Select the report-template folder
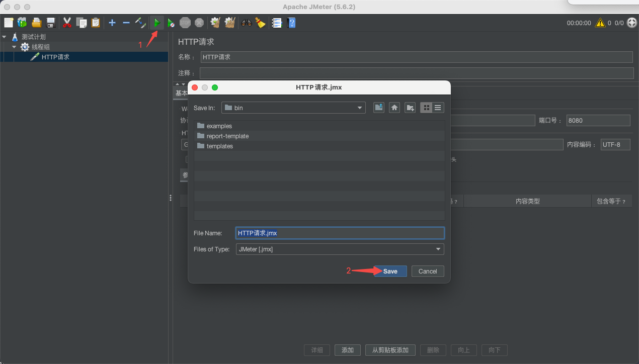The height and width of the screenshot is (364, 639). 223,136
